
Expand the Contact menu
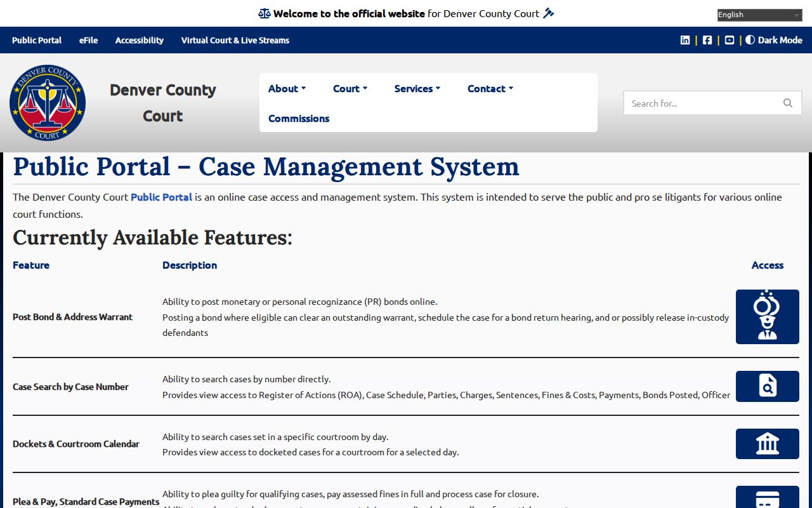(x=490, y=89)
